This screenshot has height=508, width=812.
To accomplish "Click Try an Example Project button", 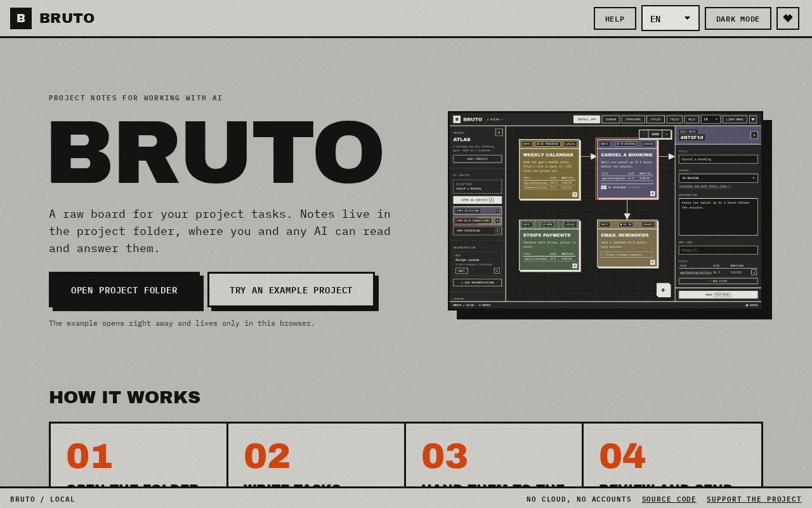I will [291, 290].
